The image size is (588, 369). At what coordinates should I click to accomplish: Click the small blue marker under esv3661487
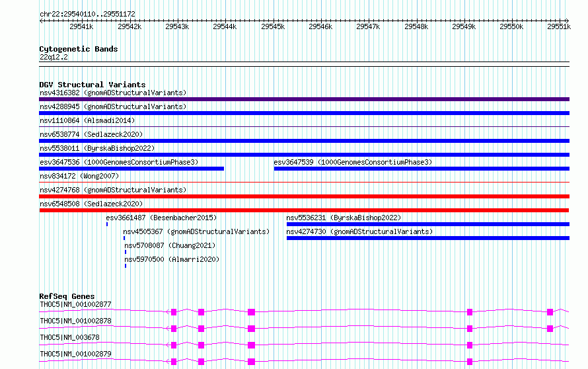click(107, 224)
